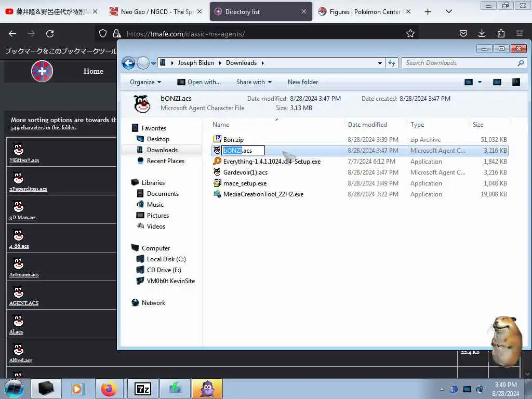Open a new Firefox tab
The image size is (532, 399).
click(428, 11)
